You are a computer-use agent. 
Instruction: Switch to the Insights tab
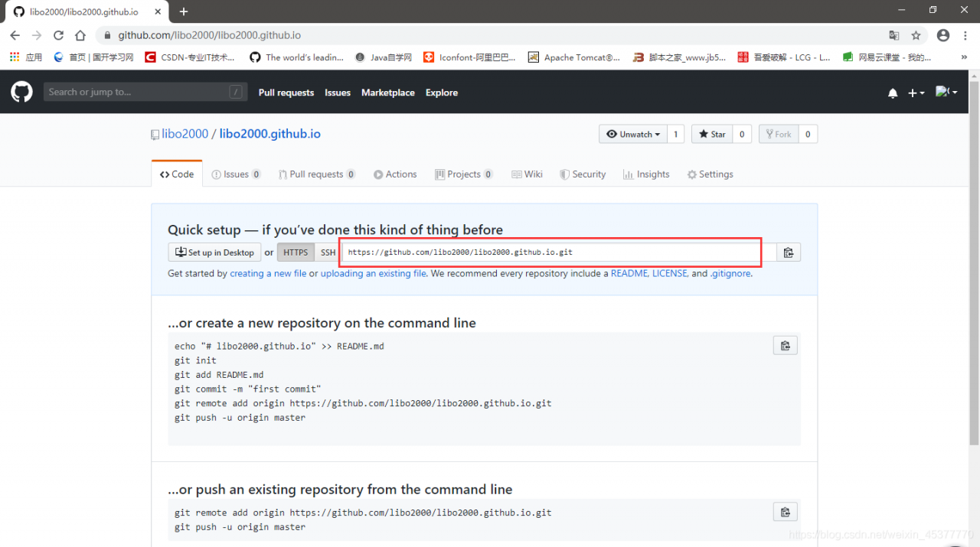tap(646, 174)
